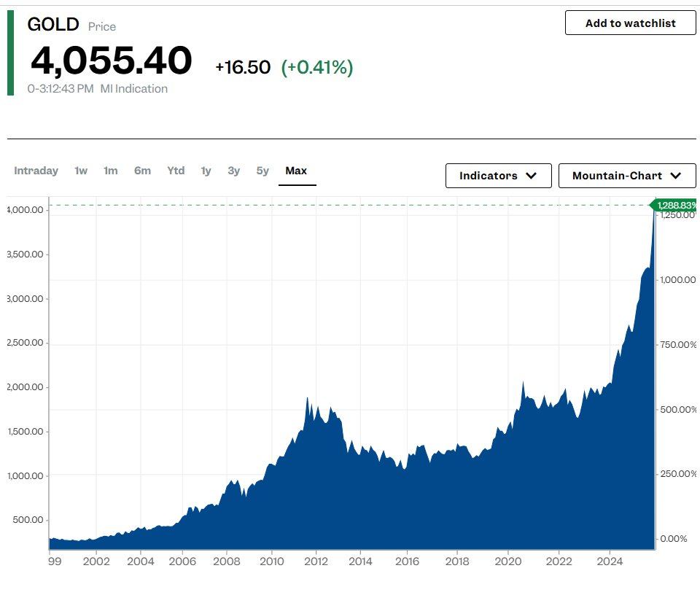The image size is (700, 595).
Task: Click the 2020 x-axis label
Action: click(x=508, y=561)
